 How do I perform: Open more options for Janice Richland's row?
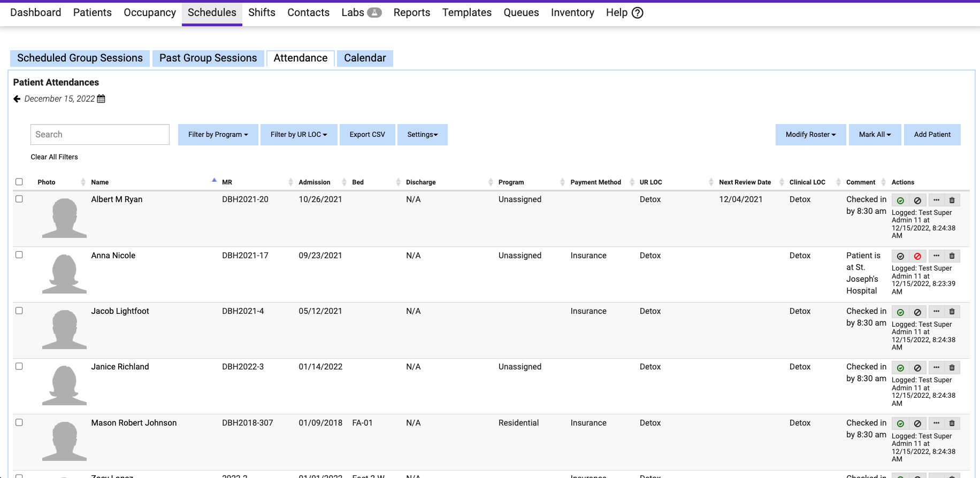(x=936, y=368)
